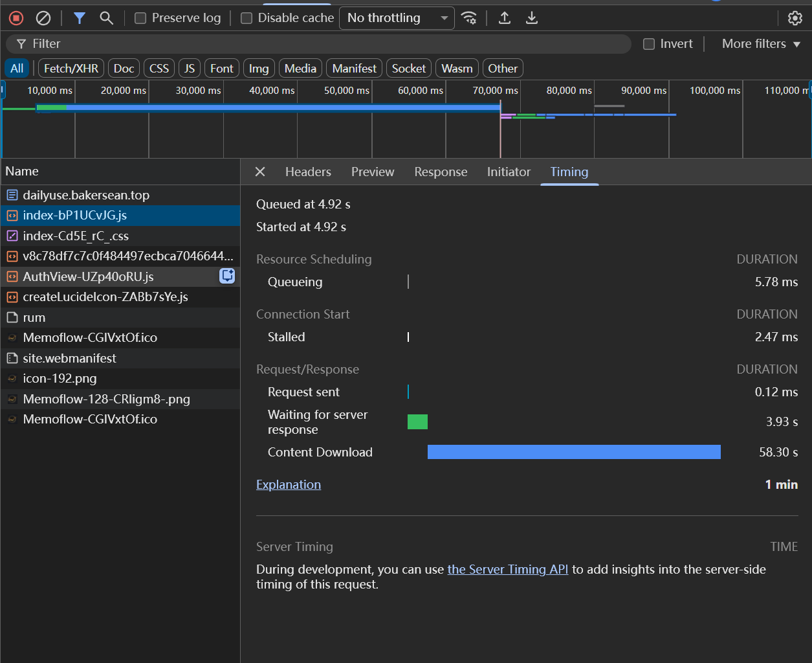Open the Server Timing API link
The image size is (812, 663).
click(508, 569)
